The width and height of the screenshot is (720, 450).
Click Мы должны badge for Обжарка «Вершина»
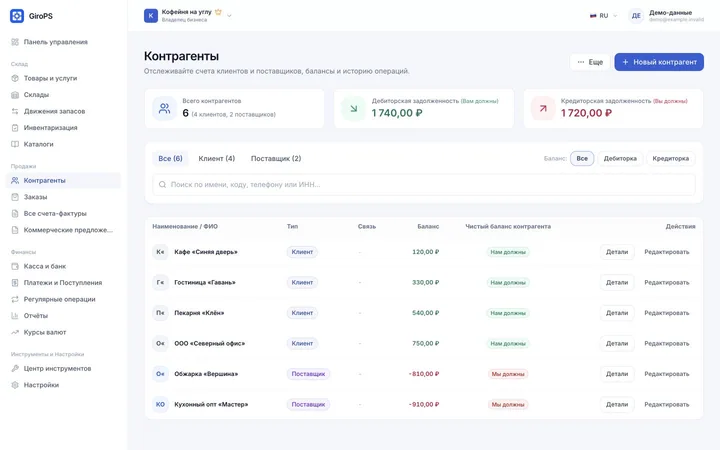(508, 374)
